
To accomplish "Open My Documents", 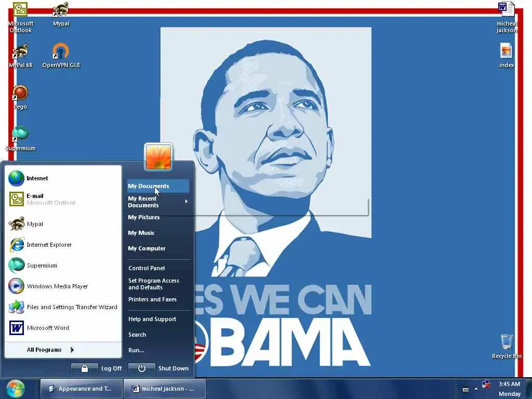I will [x=158, y=186].
